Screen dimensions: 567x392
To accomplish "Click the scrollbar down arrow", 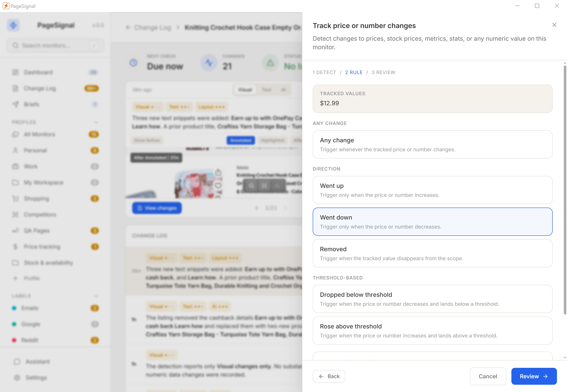I will (565, 358).
